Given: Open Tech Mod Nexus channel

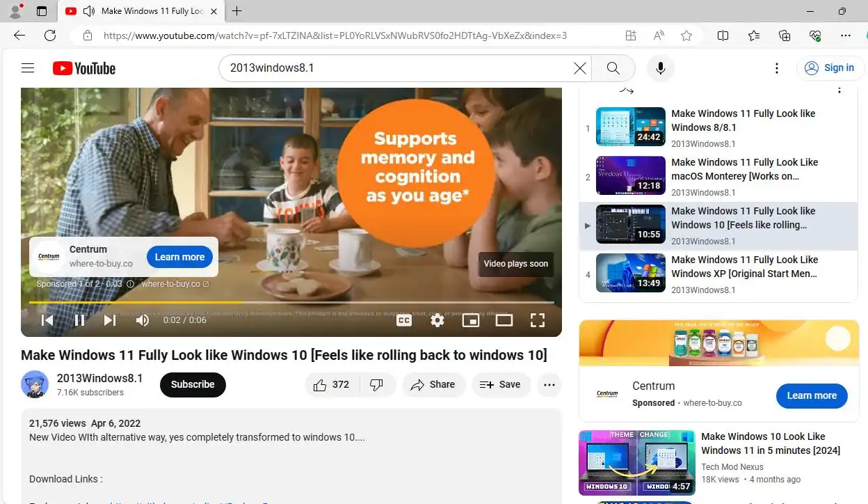Looking at the screenshot, I should [732, 467].
